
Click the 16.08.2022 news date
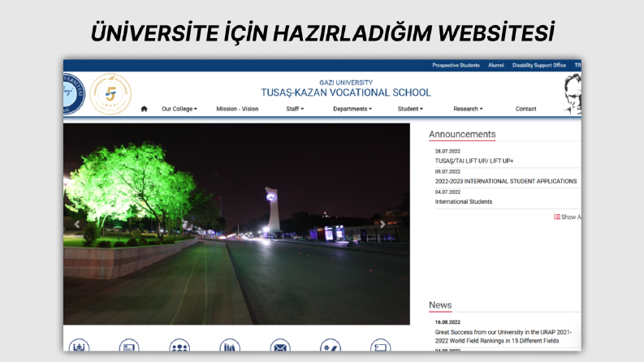tap(447, 322)
